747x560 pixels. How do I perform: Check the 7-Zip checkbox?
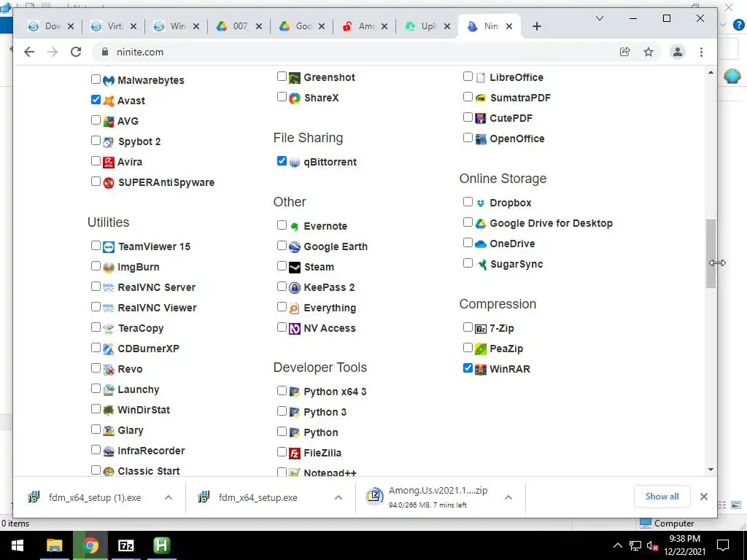468,327
